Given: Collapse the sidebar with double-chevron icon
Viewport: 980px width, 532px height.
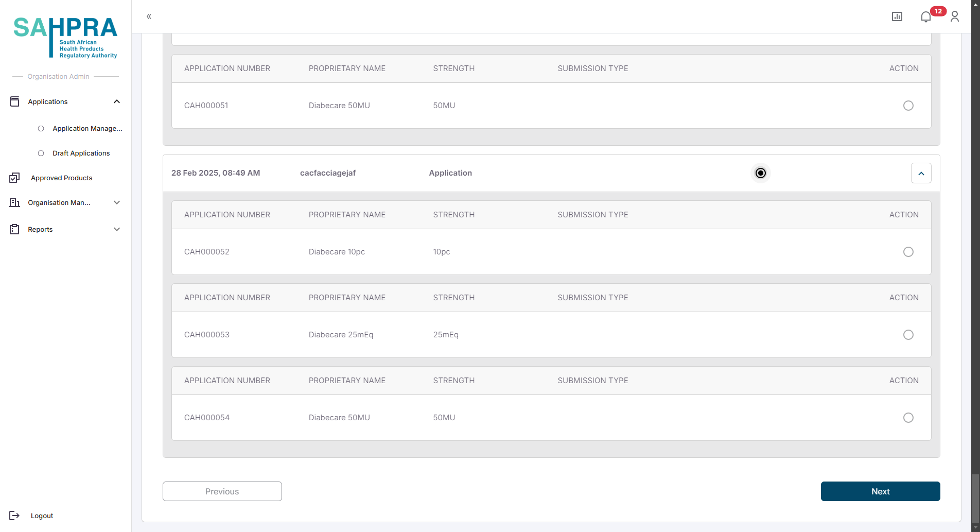Looking at the screenshot, I should point(149,16).
